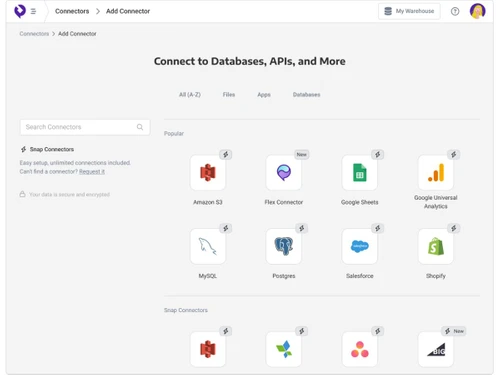Click the lock icon beside secure data note
The image size is (500, 375).
22,194
